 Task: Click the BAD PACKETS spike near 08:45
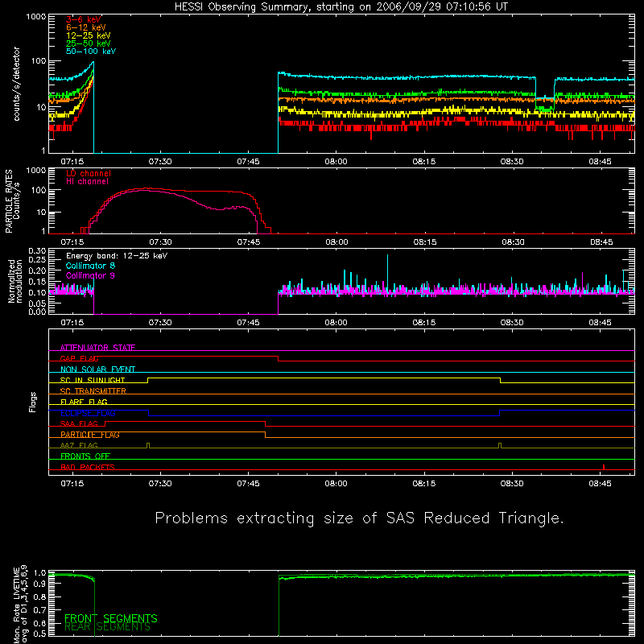603,467
